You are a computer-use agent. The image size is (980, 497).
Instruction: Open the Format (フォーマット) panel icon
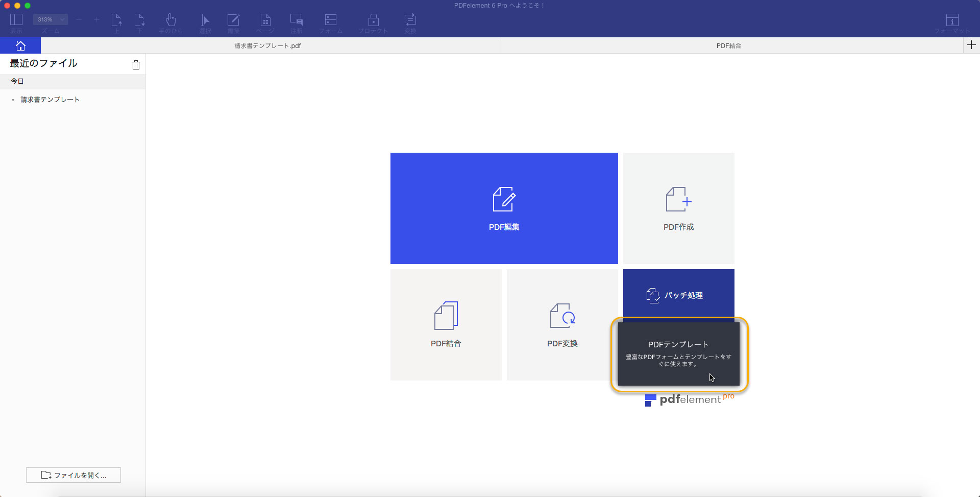pos(952,20)
